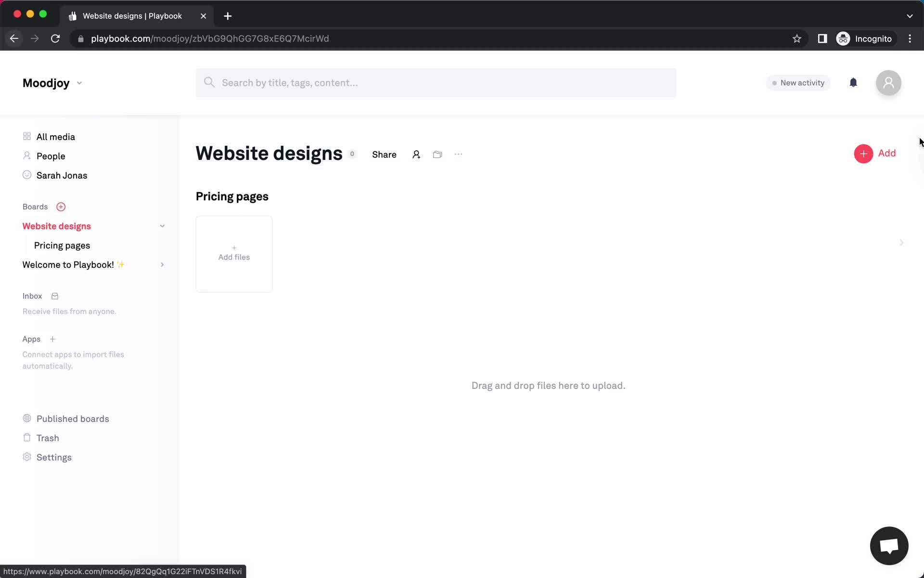This screenshot has width=924, height=578.
Task: Click the folder/move icon next to collaborator
Action: pos(438,154)
